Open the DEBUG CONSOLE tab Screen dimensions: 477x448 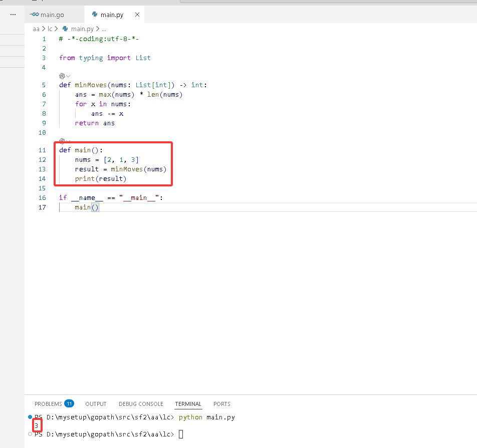(x=141, y=404)
